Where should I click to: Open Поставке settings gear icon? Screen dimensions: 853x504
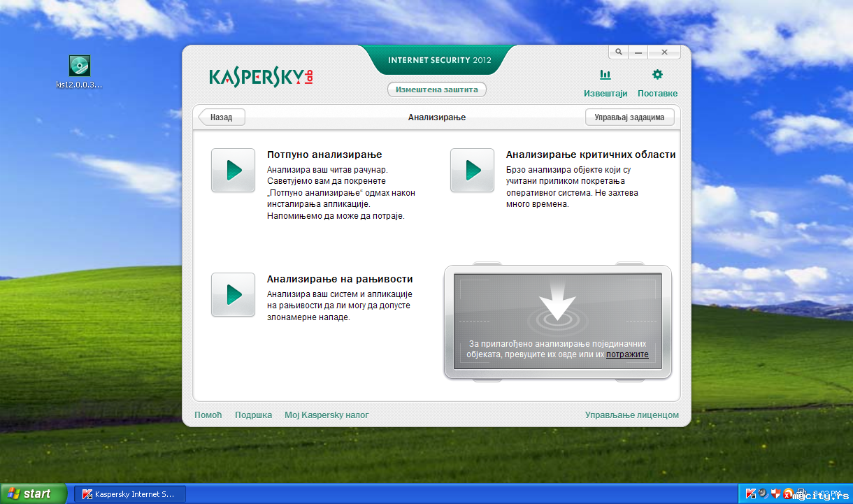(657, 74)
